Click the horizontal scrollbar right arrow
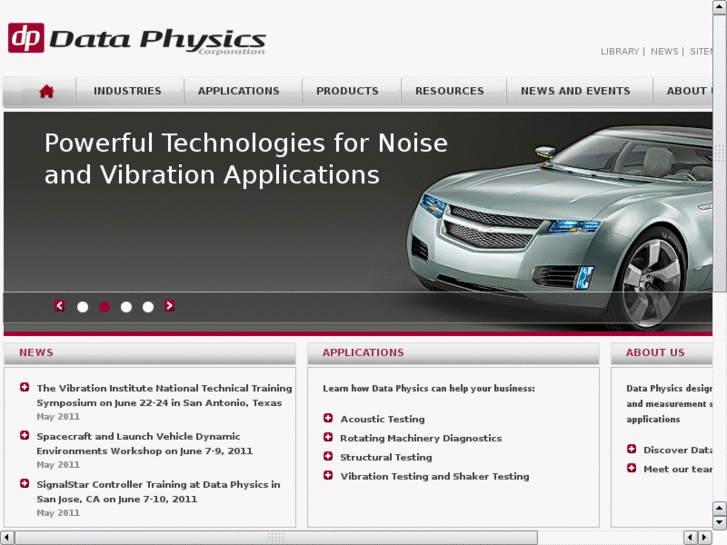The image size is (727, 545). [x=705, y=538]
